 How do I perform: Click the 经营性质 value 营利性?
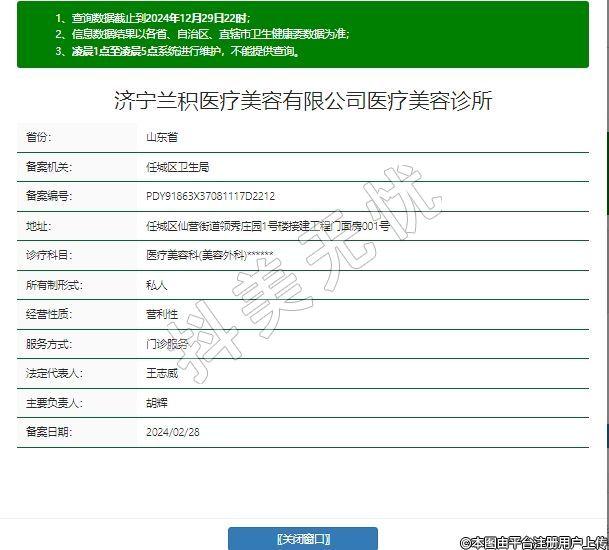coord(162,314)
